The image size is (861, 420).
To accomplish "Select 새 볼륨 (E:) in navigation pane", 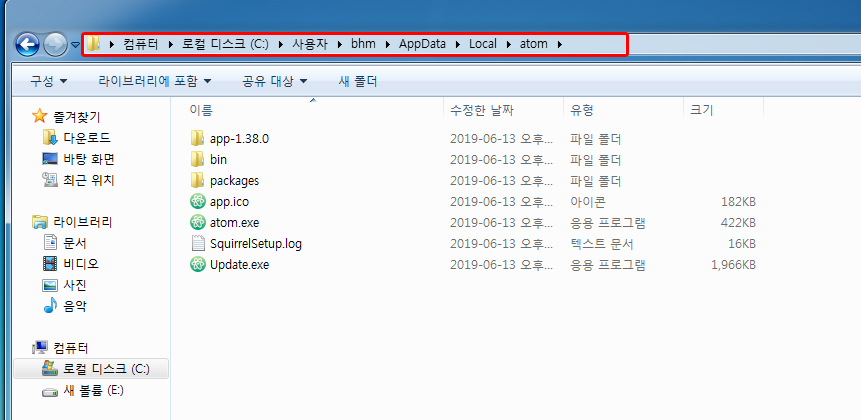I will (x=93, y=391).
